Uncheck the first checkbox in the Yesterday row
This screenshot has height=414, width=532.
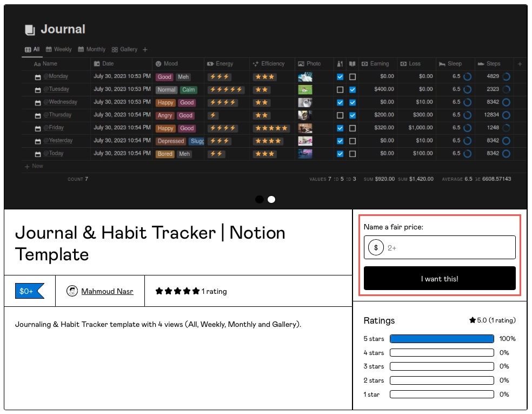point(340,141)
